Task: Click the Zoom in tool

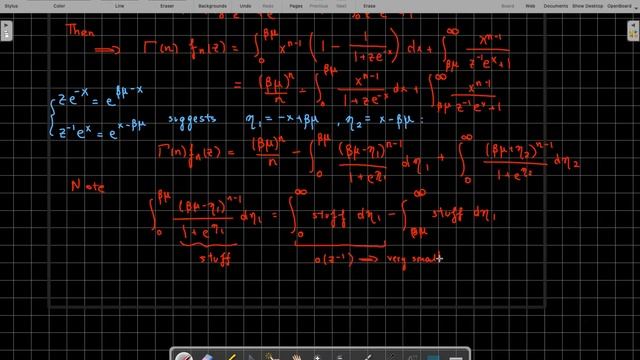Action: 318,358
